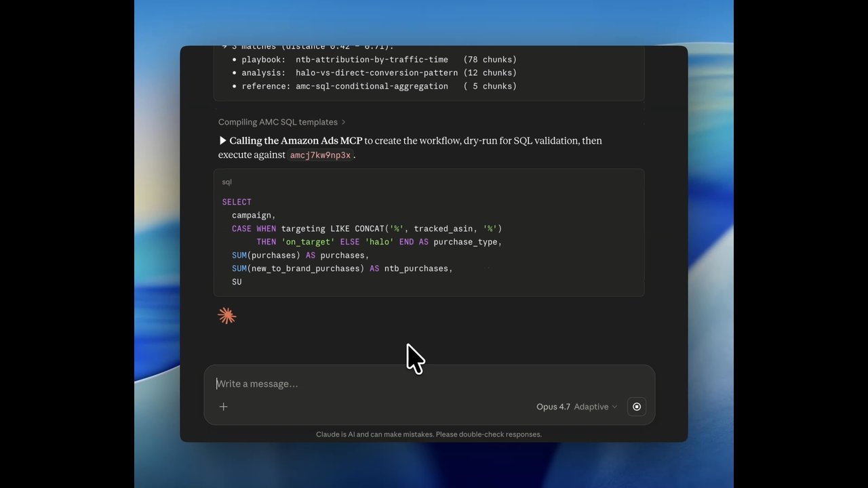Click the Calling the Amazon Ads MCP text
868x488 pixels.
coord(296,141)
